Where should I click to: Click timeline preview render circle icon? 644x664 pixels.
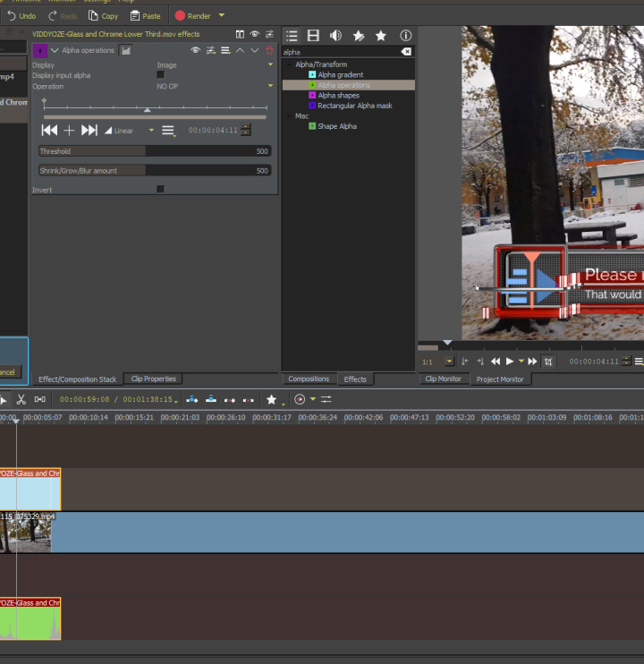click(x=300, y=399)
